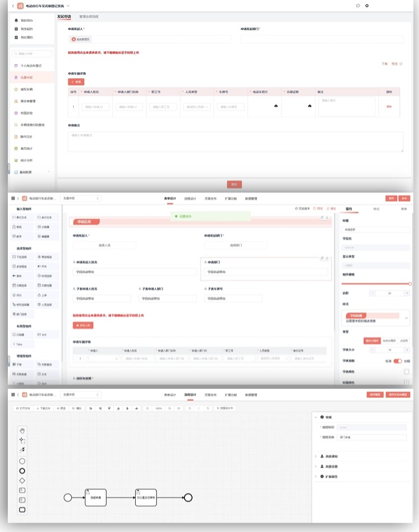The height and width of the screenshot is (532, 419).
Task: Open the 人员类型 dropdown in table row
Action: tap(197, 106)
